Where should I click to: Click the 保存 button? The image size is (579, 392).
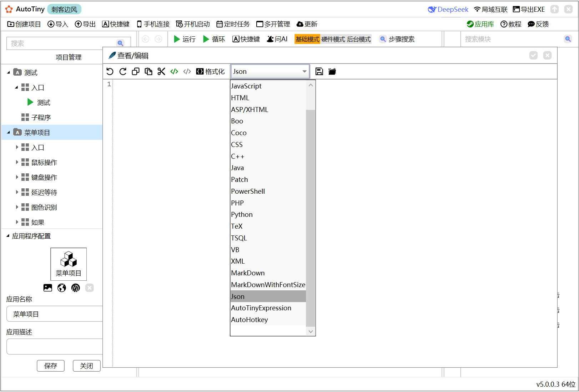point(51,366)
